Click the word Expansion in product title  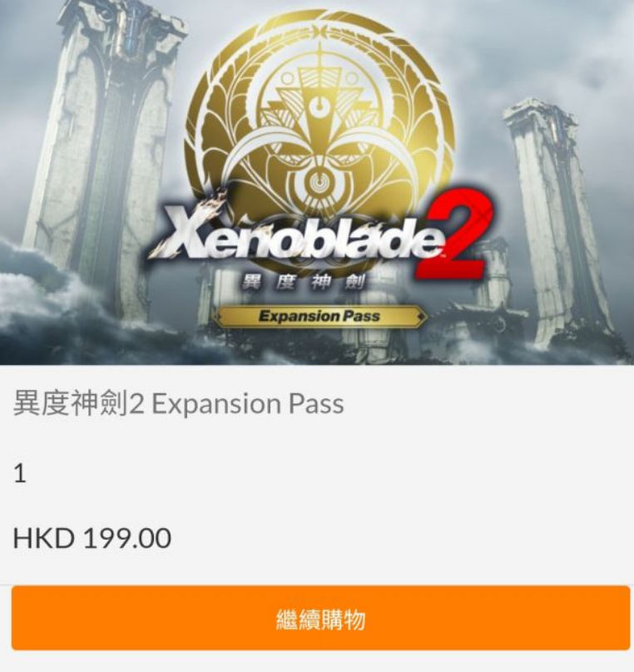tap(216, 404)
